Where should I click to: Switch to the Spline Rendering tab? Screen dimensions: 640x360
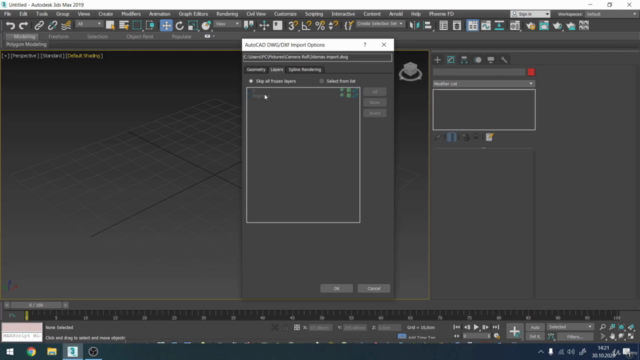pyautogui.click(x=305, y=70)
